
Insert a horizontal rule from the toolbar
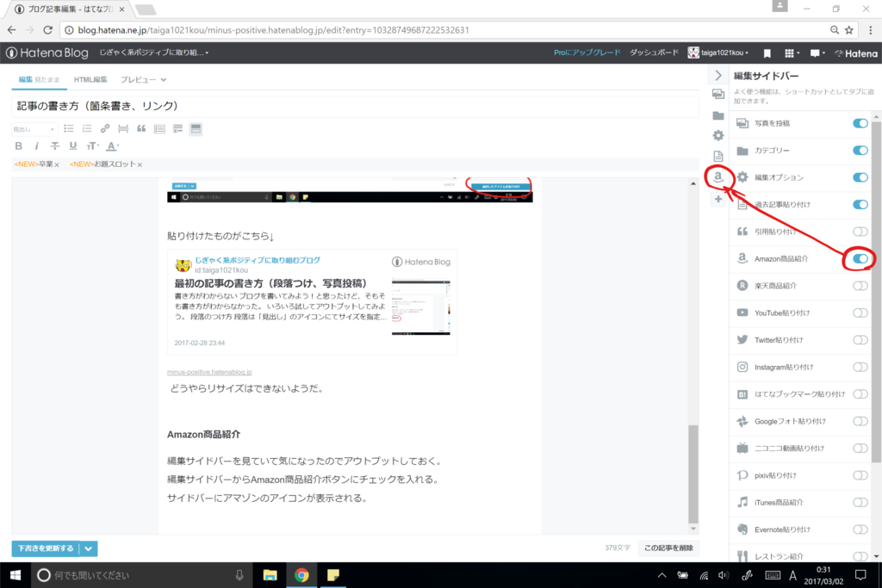click(x=123, y=128)
